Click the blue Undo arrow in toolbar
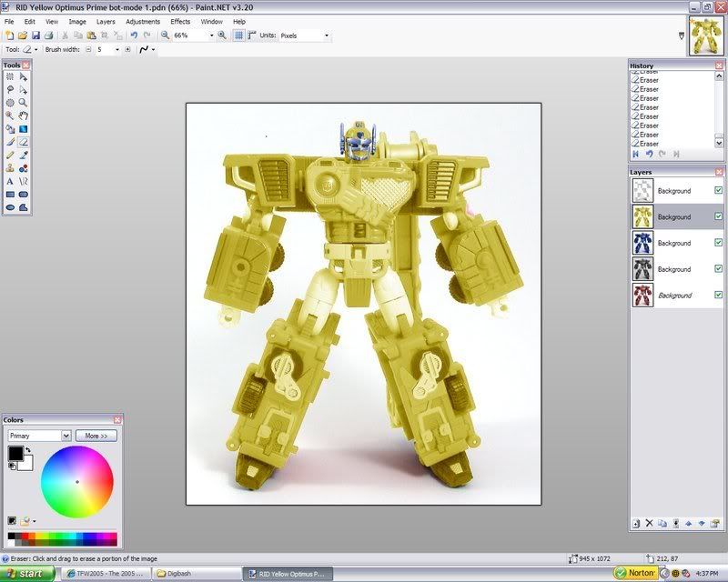The height and width of the screenshot is (582, 728). [134, 35]
